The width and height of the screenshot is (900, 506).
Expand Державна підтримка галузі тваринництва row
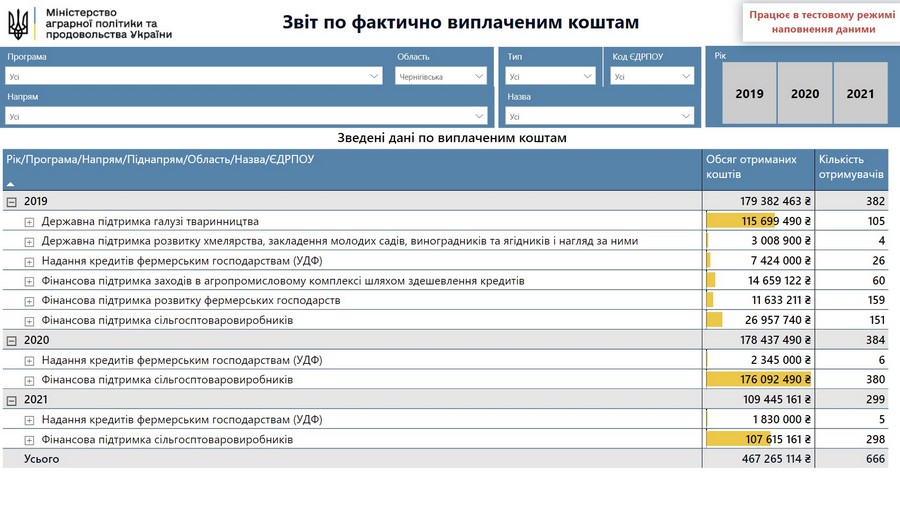pos(29,222)
